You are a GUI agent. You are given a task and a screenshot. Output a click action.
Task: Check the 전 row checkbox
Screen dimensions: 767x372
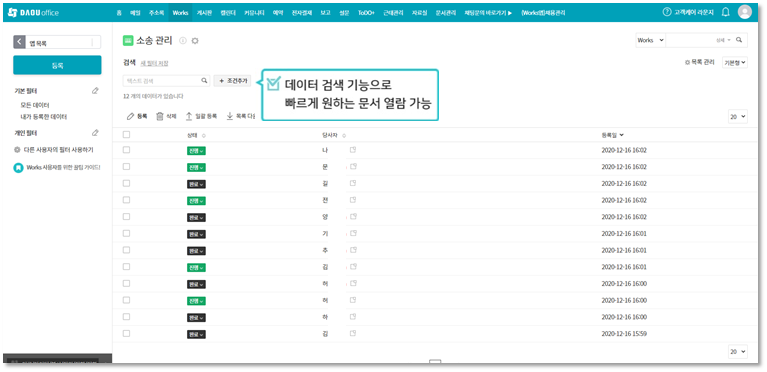click(x=126, y=200)
